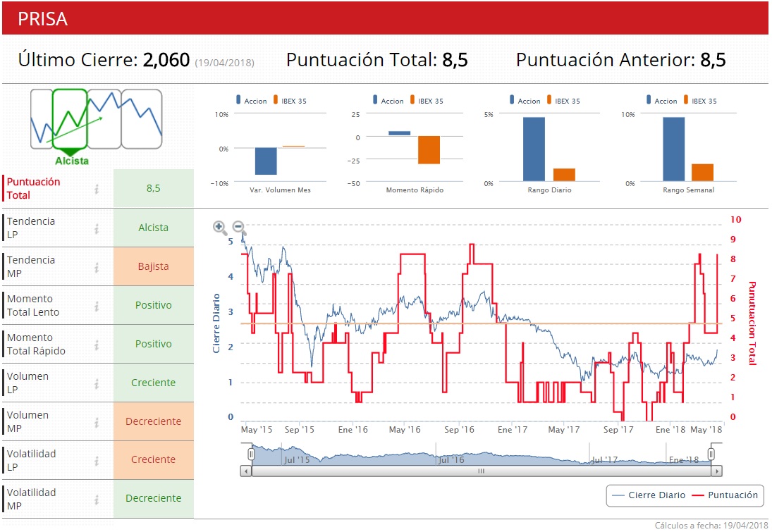Click the Jul '16 label in range navigator
772x532 pixels.
click(x=451, y=459)
